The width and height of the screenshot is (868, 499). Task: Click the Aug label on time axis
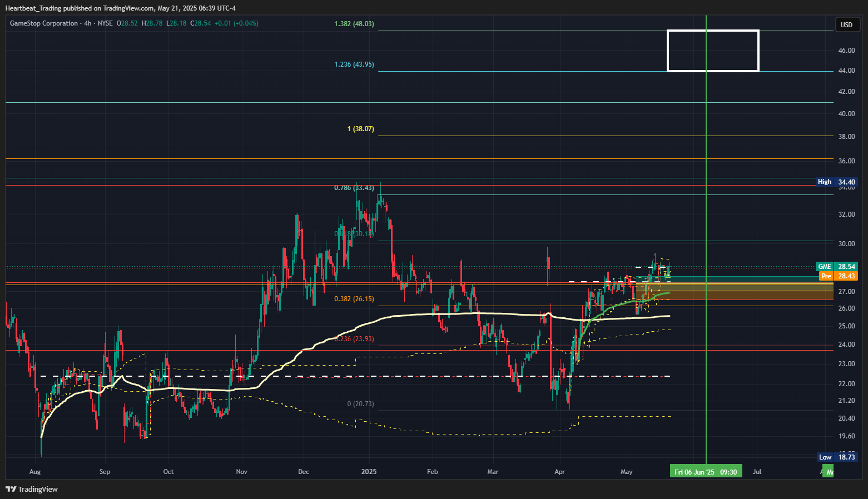[35, 472]
